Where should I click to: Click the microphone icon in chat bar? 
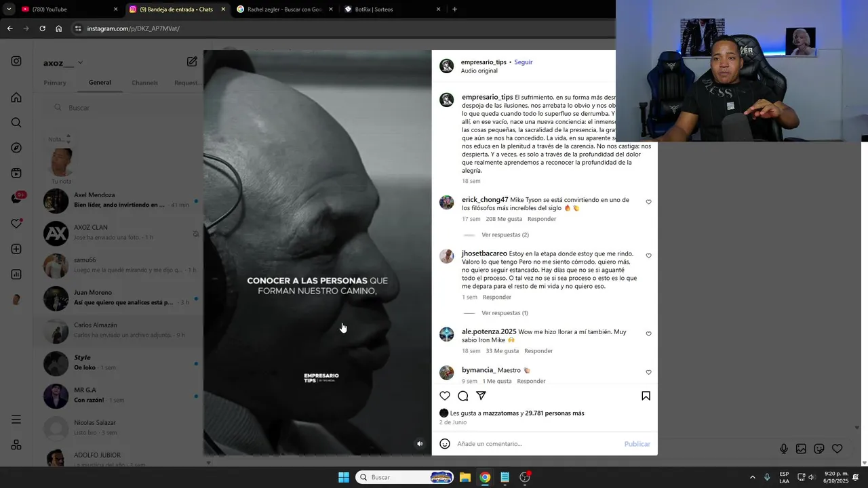pyautogui.click(x=784, y=449)
